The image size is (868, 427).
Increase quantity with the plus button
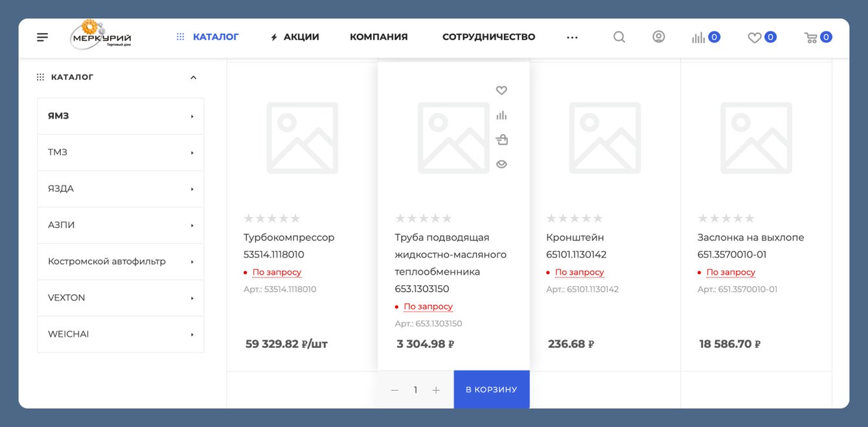click(x=436, y=390)
